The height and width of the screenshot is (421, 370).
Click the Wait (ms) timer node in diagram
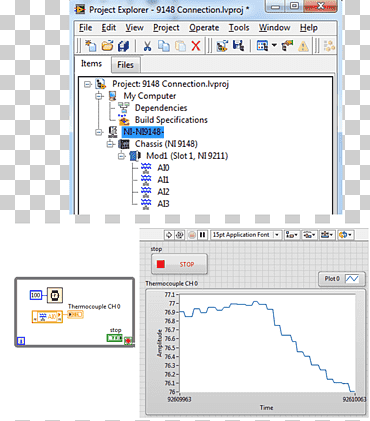click(x=54, y=295)
